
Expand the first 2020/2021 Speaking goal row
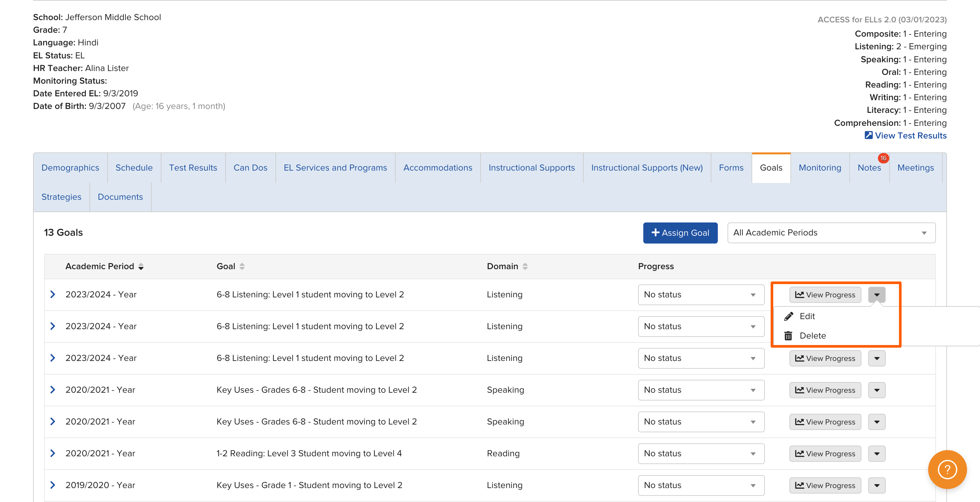(53, 390)
